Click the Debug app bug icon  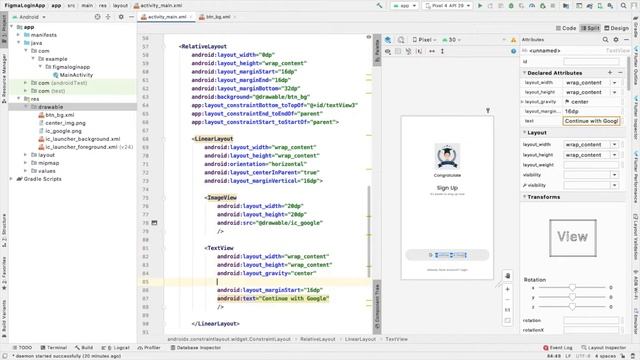(511, 6)
